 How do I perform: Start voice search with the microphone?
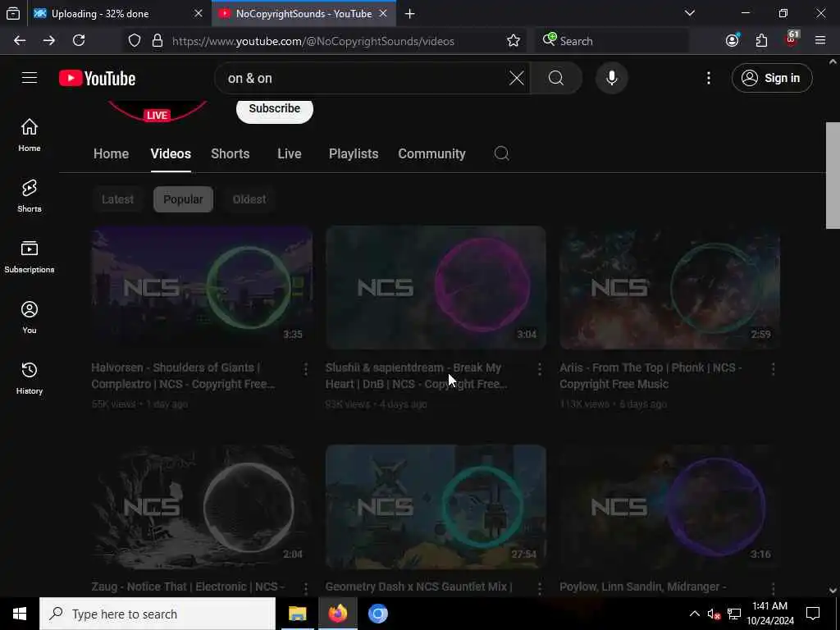(611, 78)
